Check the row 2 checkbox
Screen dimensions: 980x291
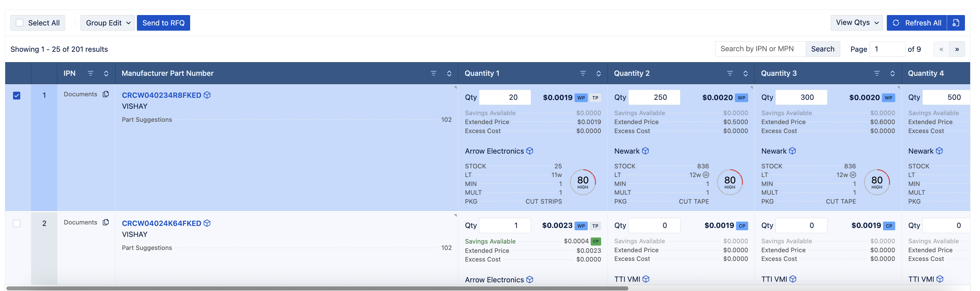tap(17, 223)
